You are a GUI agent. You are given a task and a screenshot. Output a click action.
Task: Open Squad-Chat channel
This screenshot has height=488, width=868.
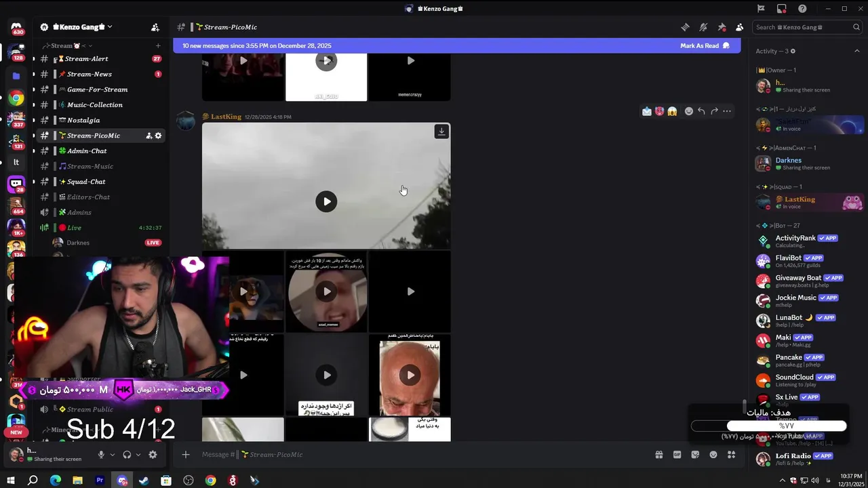pyautogui.click(x=100, y=182)
